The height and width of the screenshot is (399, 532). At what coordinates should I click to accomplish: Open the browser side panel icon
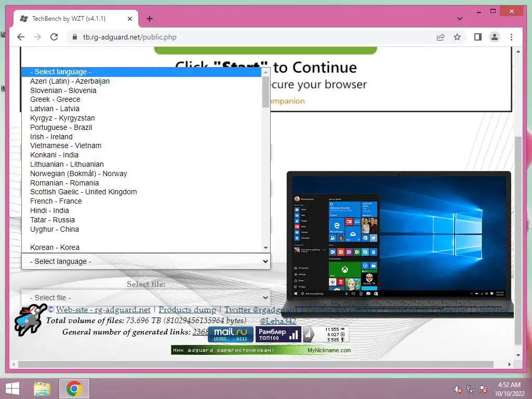[x=478, y=37]
